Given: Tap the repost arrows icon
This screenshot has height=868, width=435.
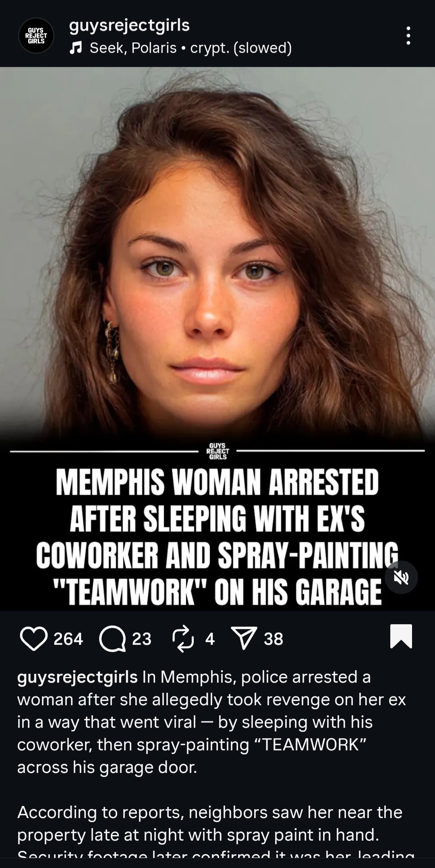Looking at the screenshot, I should click(x=183, y=639).
